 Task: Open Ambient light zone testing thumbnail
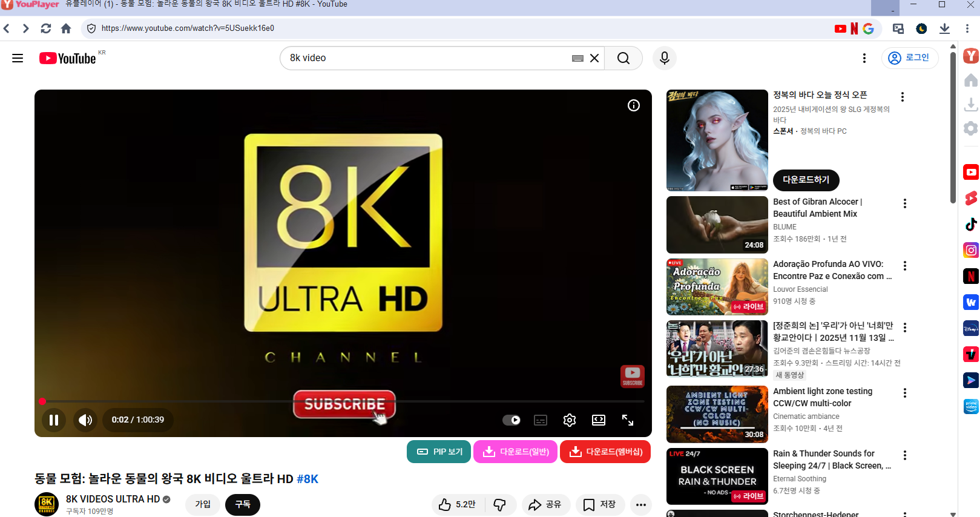pyautogui.click(x=717, y=414)
